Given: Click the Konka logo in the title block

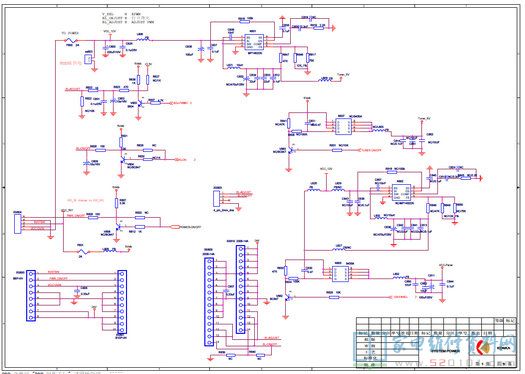Looking at the screenshot, I should point(484,348).
